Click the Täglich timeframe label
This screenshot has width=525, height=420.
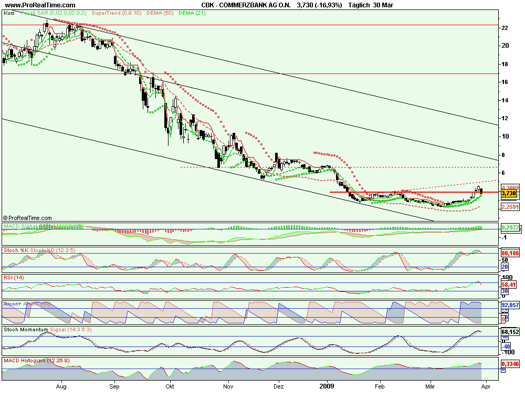coord(359,5)
